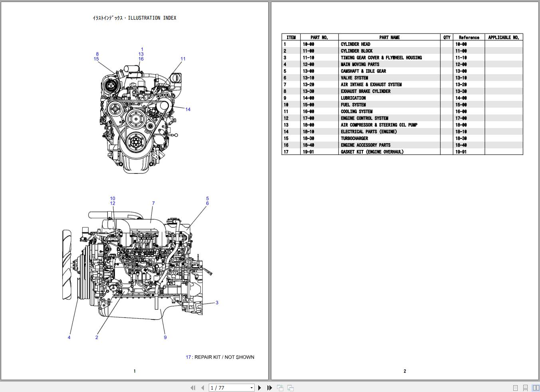Screen dimensions: 540x392
Task: Click the COOLING SYSTEM part name
Action: click(x=356, y=112)
